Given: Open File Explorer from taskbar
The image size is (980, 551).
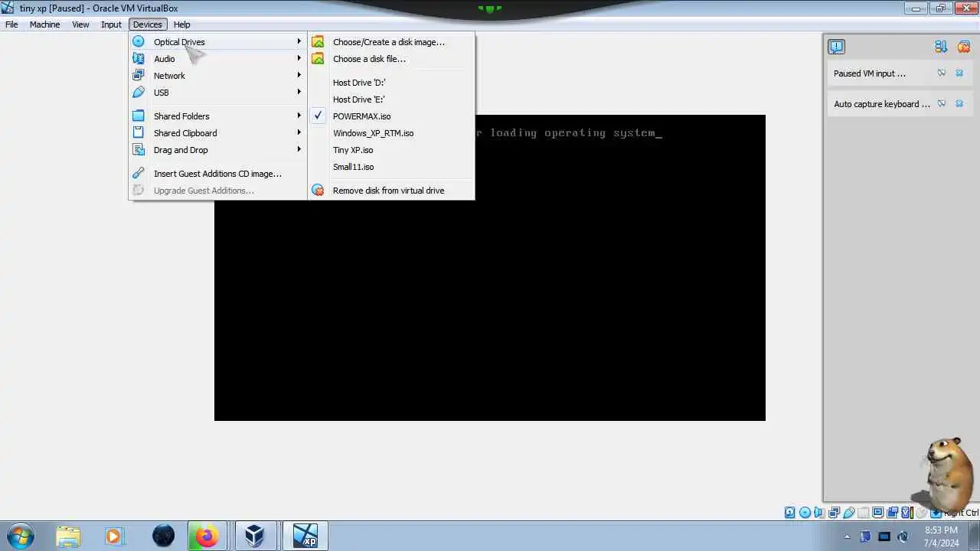Looking at the screenshot, I should point(68,536).
